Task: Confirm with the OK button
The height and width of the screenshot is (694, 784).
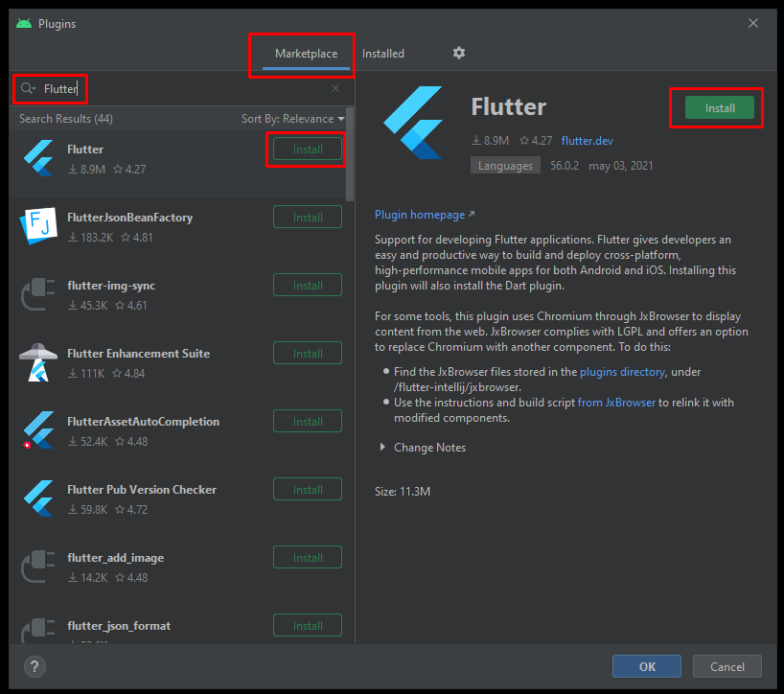Action: tap(647, 666)
